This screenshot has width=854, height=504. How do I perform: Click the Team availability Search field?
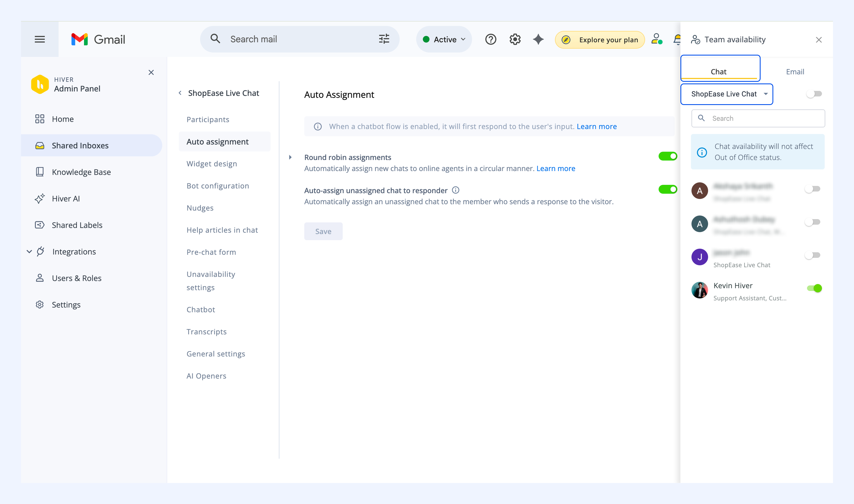pyautogui.click(x=758, y=118)
